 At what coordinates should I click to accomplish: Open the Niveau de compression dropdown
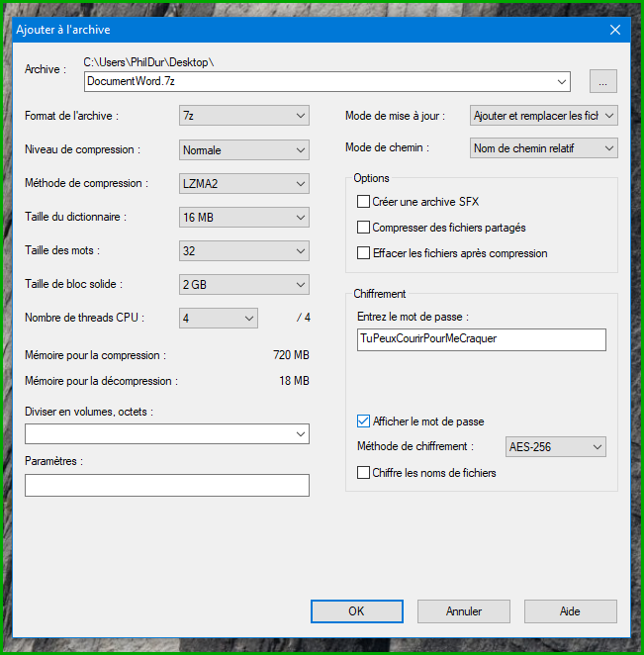(x=244, y=150)
